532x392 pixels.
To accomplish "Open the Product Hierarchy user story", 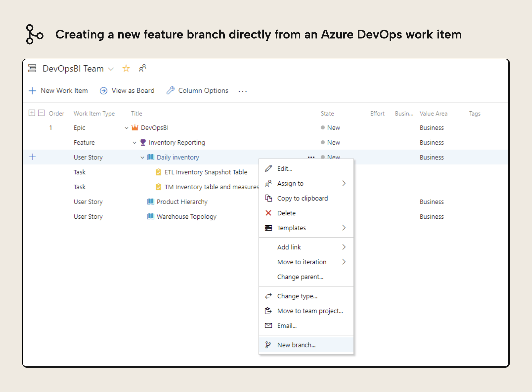I will [x=182, y=202].
